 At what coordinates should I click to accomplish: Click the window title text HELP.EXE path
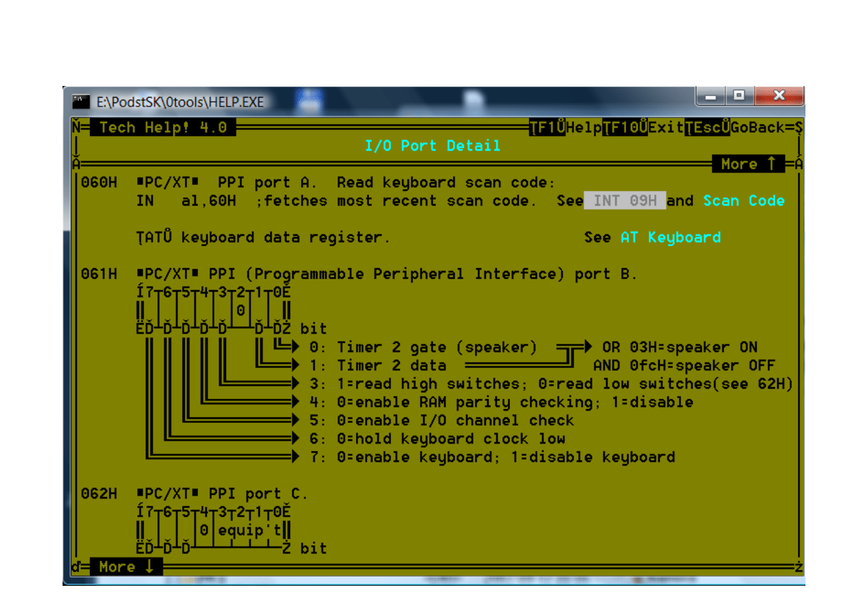point(180,102)
